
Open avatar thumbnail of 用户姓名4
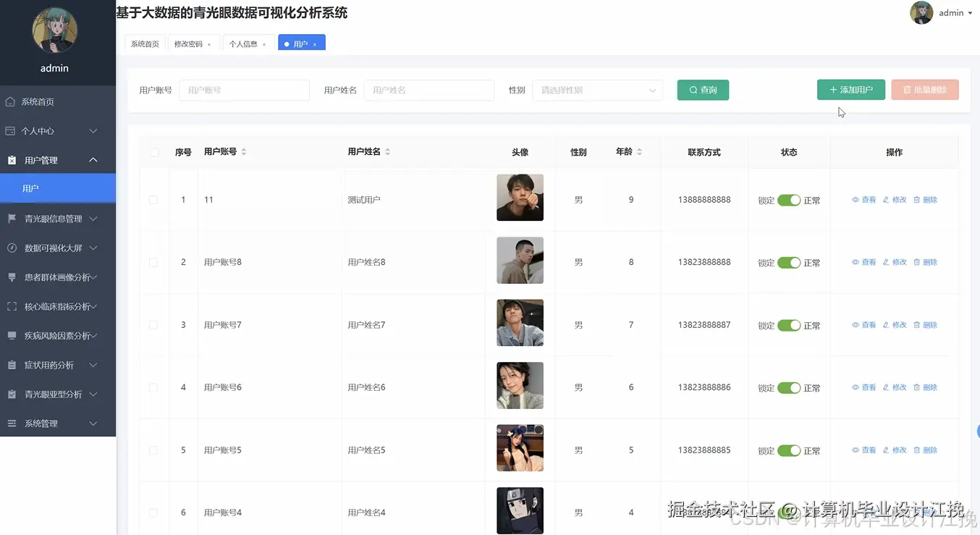[x=520, y=510]
